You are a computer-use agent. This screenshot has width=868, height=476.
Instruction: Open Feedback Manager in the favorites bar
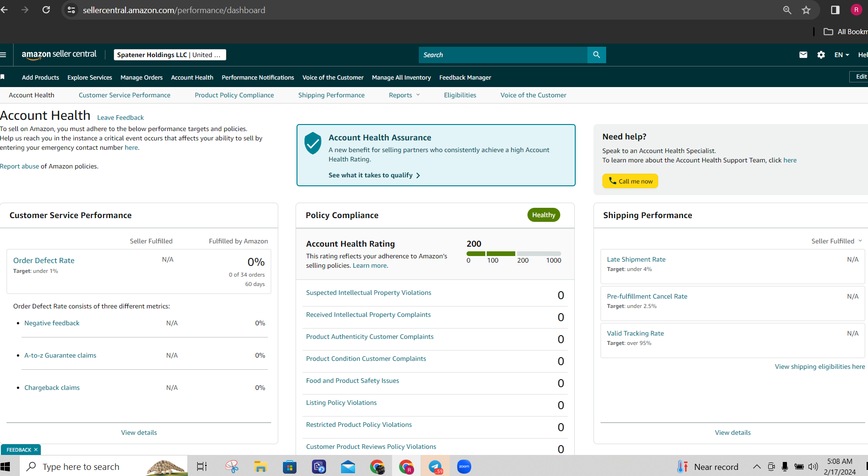tap(465, 77)
